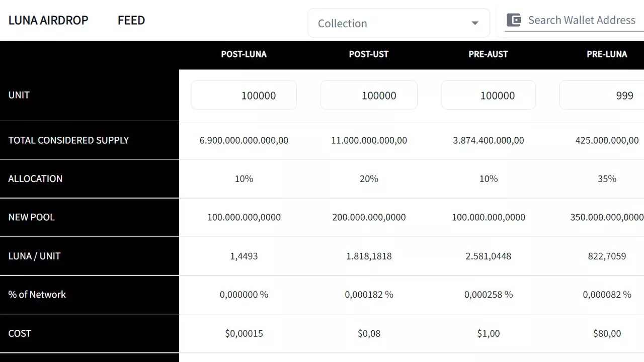Edit the POST-UST unit input
The width and height of the screenshot is (644, 362).
click(369, 95)
